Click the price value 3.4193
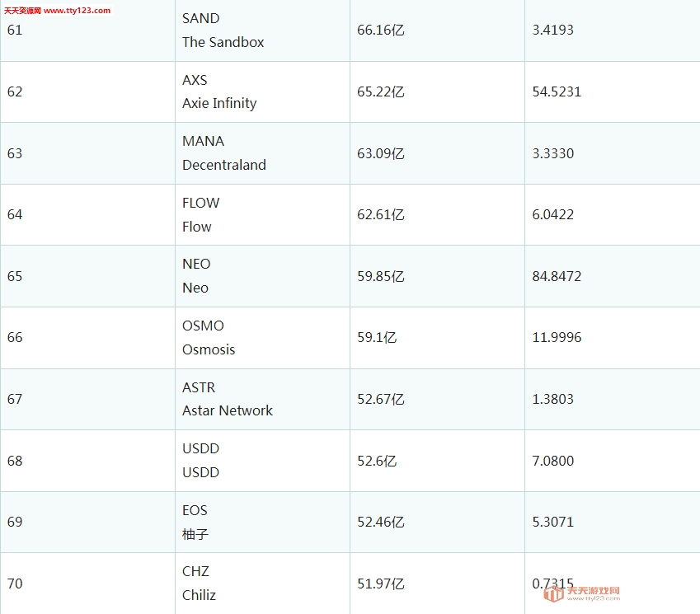Image resolution: width=700 pixels, height=614 pixels. click(552, 30)
